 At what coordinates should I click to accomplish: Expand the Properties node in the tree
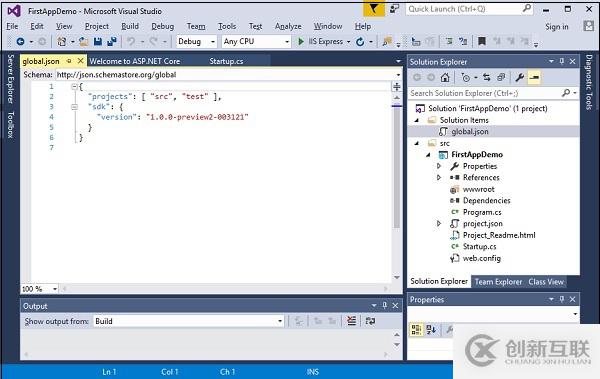click(439, 166)
